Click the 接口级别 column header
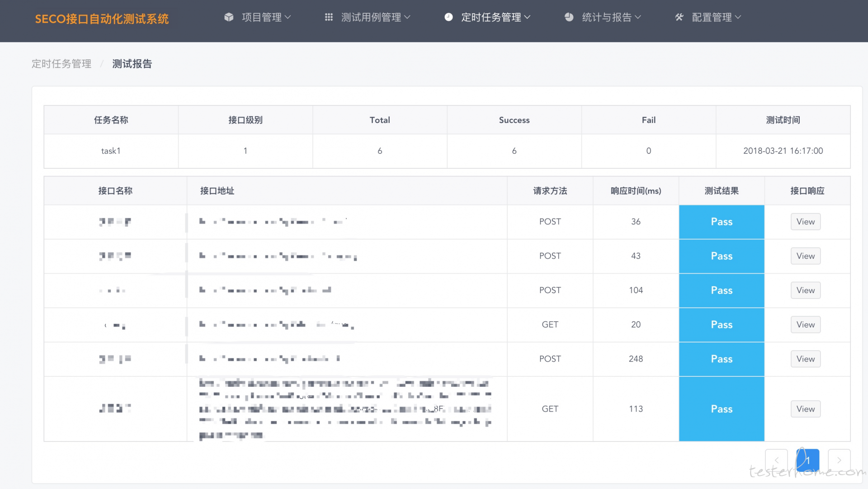Image resolution: width=868 pixels, height=489 pixels. (245, 120)
